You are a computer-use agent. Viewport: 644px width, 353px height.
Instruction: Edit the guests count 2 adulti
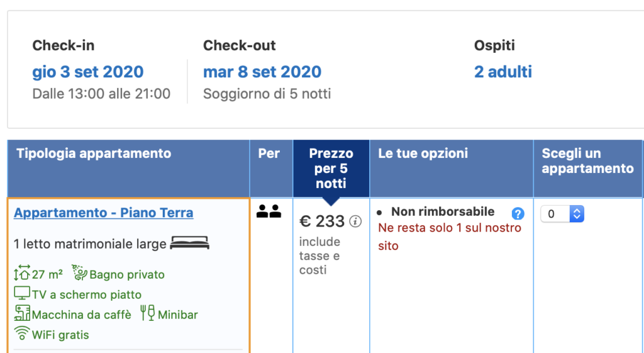[503, 72]
